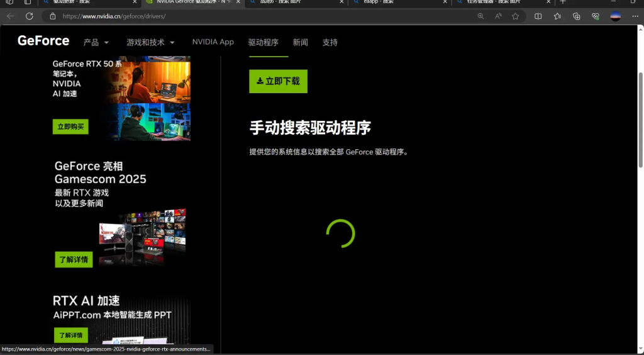Click 立即购买 on RTX 50 banner

pos(70,127)
